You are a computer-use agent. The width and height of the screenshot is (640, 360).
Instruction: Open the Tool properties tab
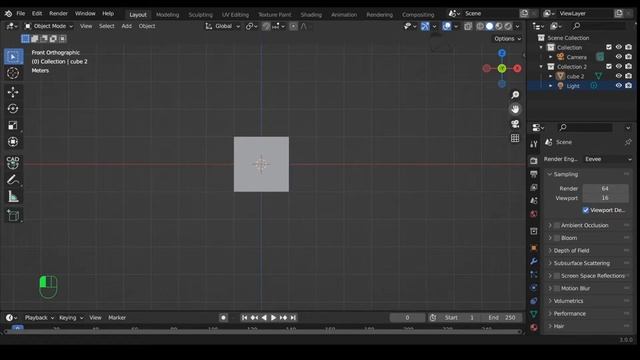(534, 144)
